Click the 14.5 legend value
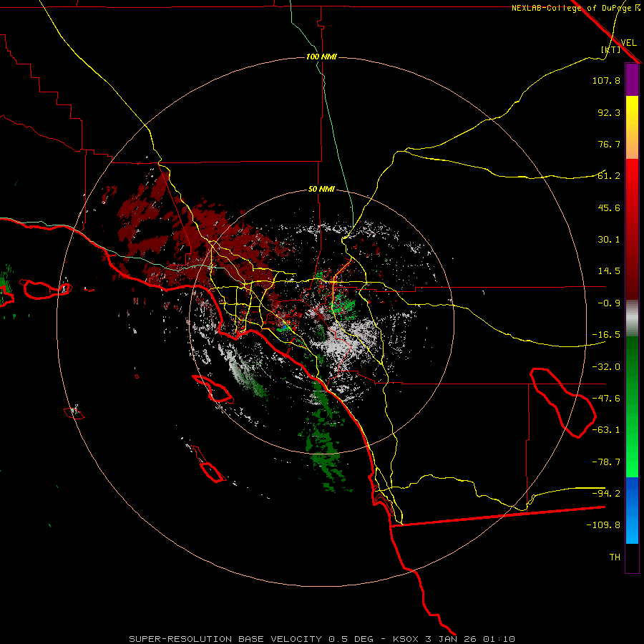 tap(609, 271)
